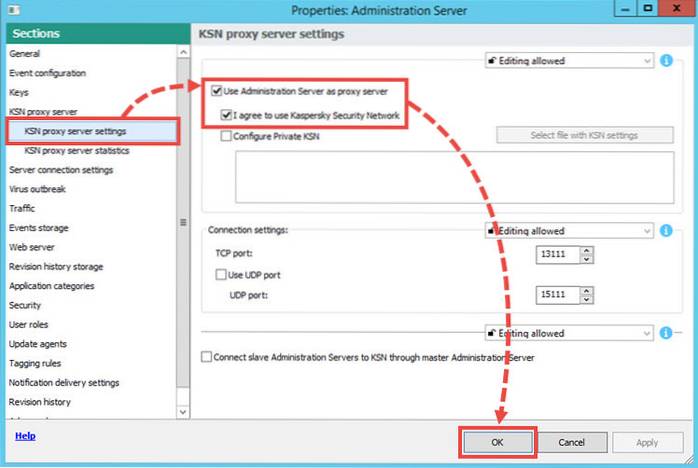Click the info icon in Connection settings row
Screen dimensions: 698x468
(x=667, y=231)
